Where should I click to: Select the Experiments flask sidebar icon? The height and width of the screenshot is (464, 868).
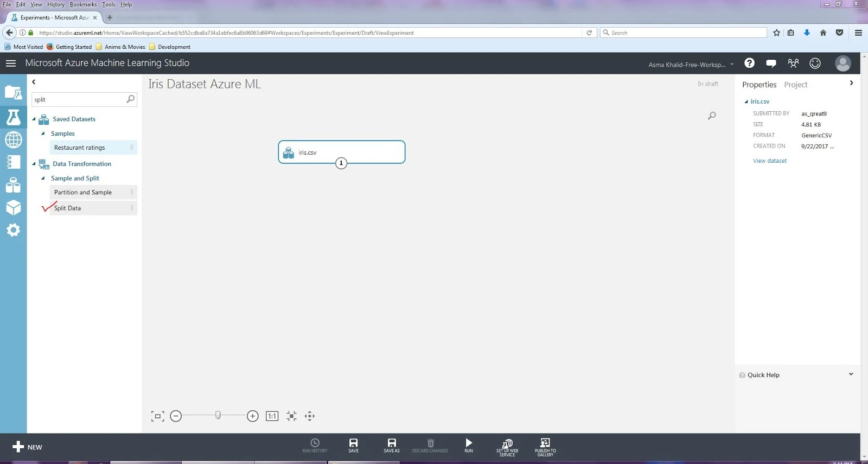[13, 117]
